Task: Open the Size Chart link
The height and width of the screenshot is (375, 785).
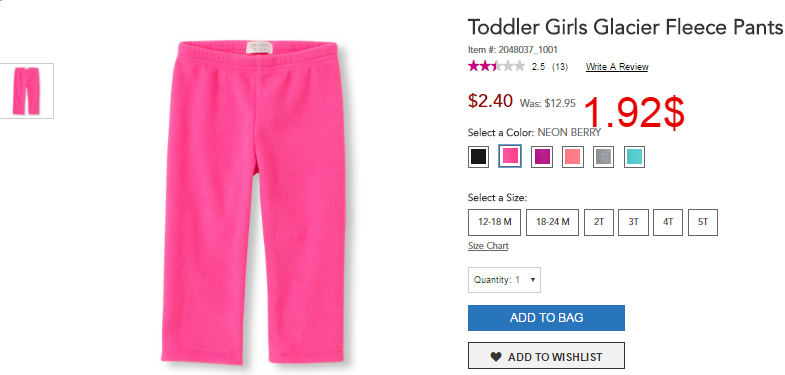Action: 488,246
